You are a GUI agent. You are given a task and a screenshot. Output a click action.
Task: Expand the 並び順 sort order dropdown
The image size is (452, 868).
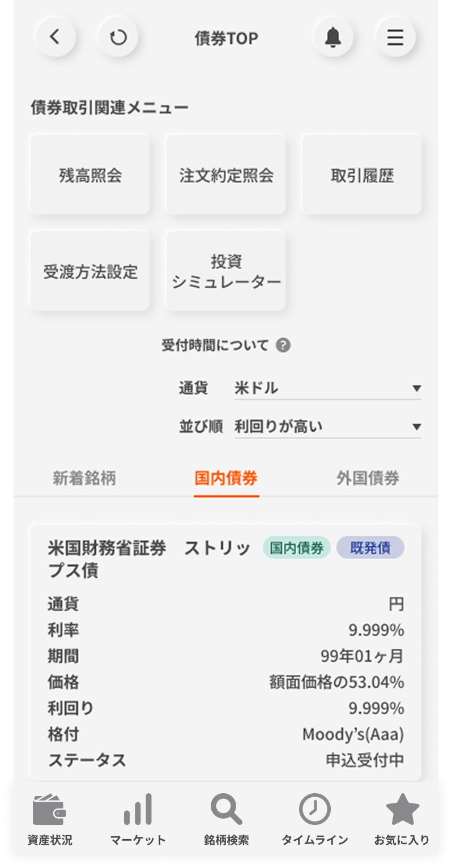(327, 427)
